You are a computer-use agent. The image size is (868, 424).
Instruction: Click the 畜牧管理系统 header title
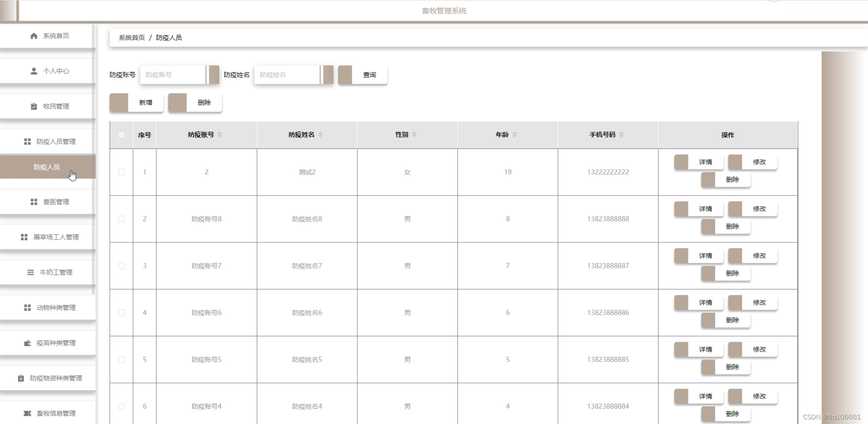pos(444,11)
